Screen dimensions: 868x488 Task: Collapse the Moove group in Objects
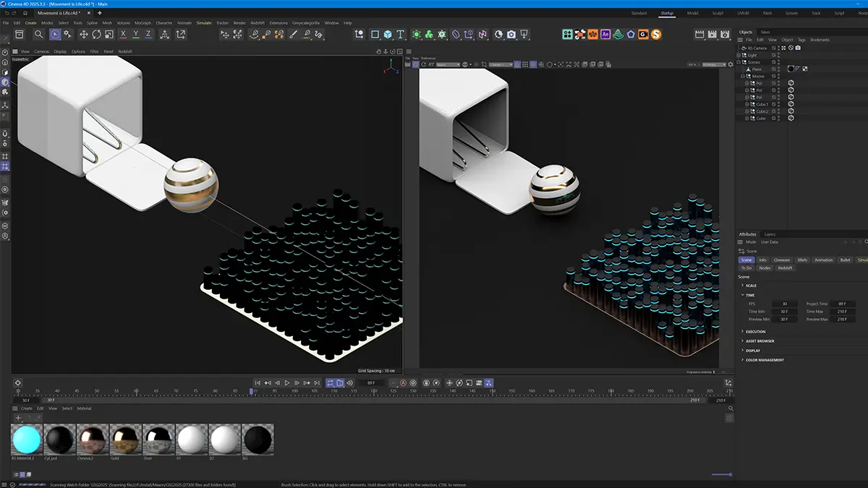click(x=742, y=76)
